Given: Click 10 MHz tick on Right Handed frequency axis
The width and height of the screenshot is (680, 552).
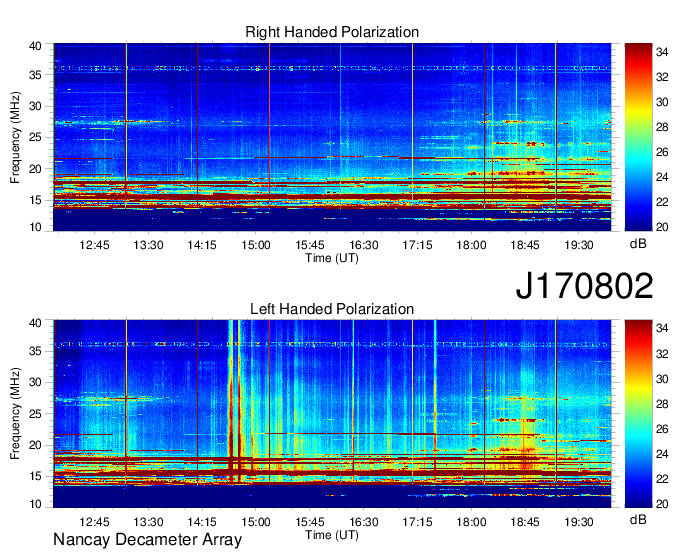Looking at the screenshot, I should click(x=36, y=227).
